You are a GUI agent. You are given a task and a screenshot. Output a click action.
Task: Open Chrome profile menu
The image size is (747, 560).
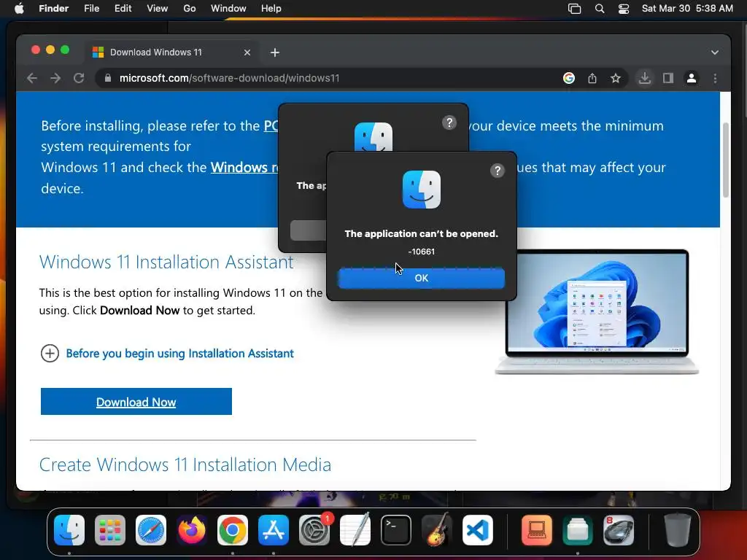(x=692, y=78)
